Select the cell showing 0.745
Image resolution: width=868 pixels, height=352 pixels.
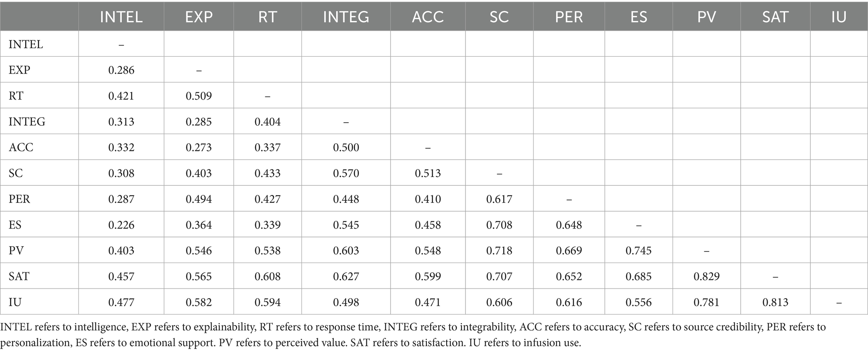click(x=638, y=250)
